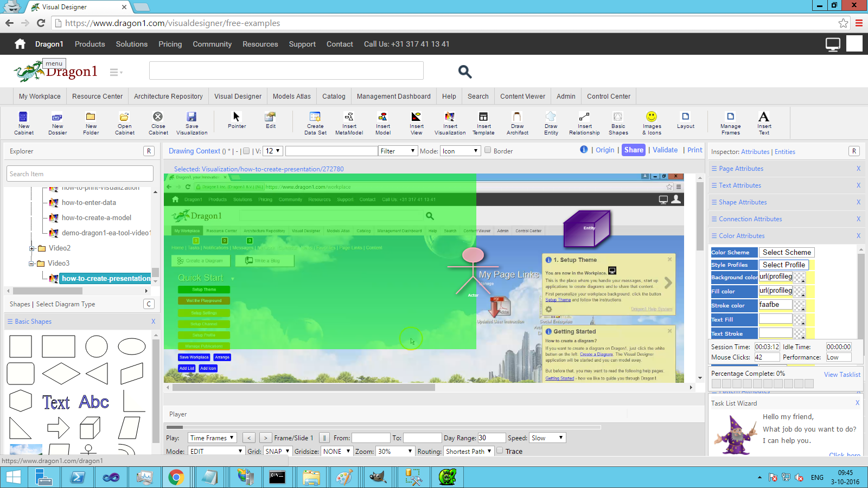Click the Validate link
Image resolution: width=868 pixels, height=488 pixels.
[x=665, y=150]
